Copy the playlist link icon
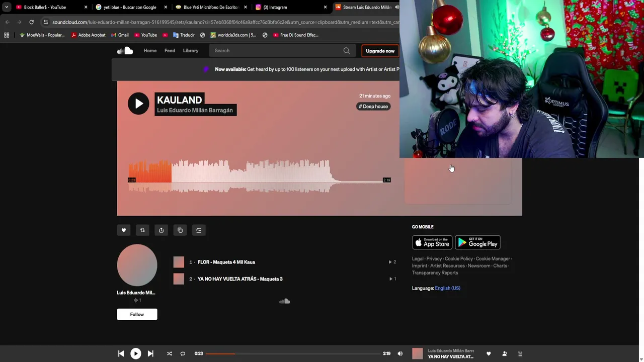The height and width of the screenshot is (362, 644). tap(180, 230)
